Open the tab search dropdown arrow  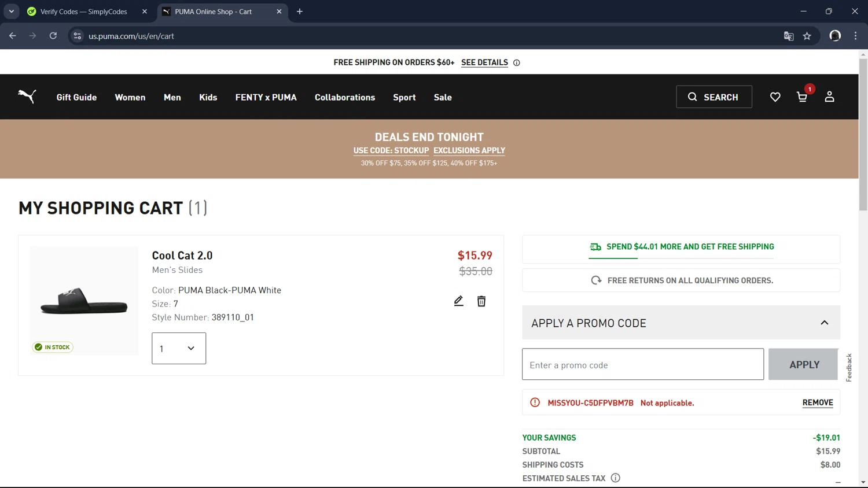[x=11, y=12]
